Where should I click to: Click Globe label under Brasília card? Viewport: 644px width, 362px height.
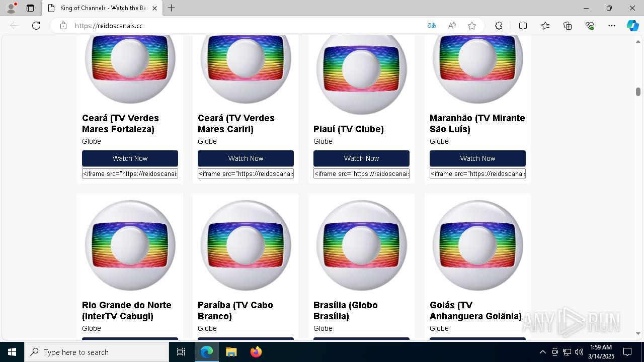[x=323, y=328]
